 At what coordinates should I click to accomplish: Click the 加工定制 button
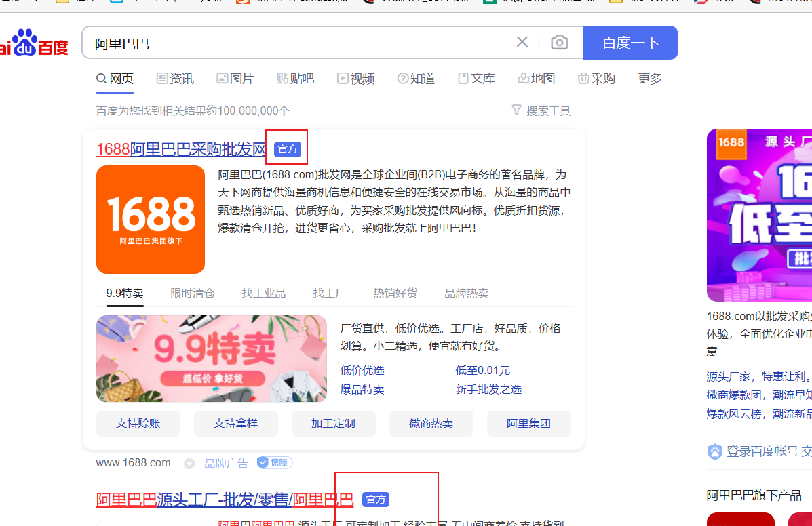[334, 424]
